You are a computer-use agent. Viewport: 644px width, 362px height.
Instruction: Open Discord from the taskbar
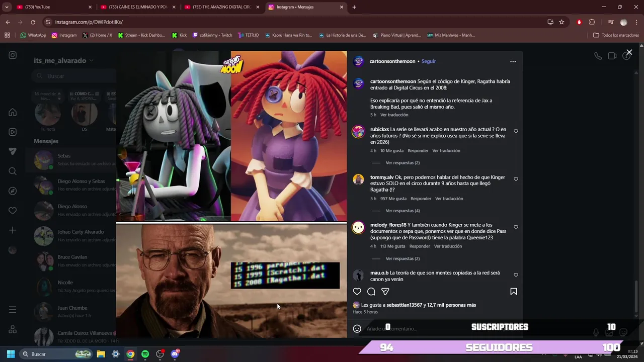(x=175, y=354)
